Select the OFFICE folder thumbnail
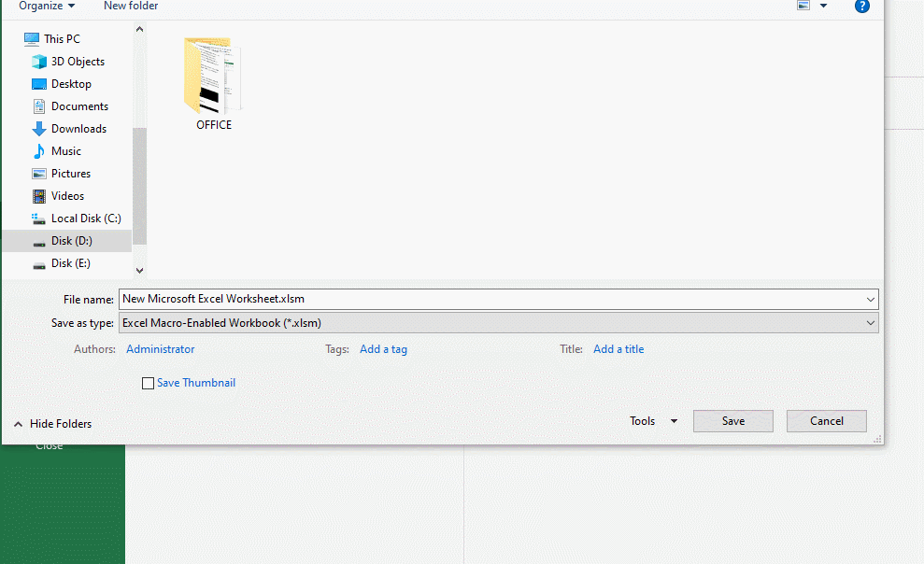 point(213,76)
